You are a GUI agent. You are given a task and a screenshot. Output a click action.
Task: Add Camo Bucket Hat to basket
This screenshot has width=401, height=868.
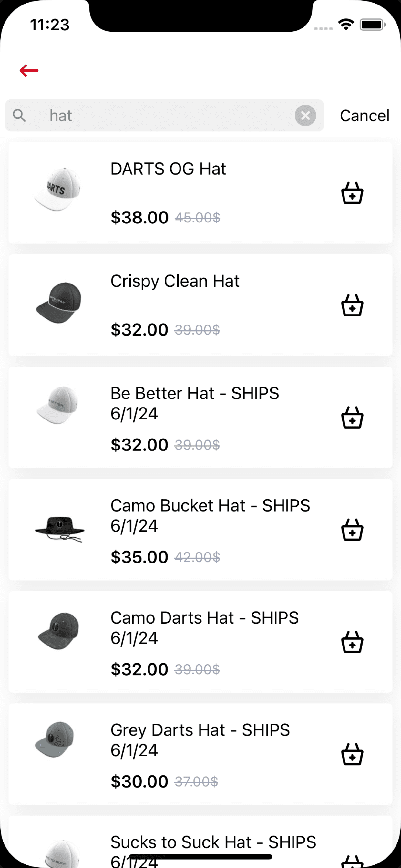coord(352,530)
